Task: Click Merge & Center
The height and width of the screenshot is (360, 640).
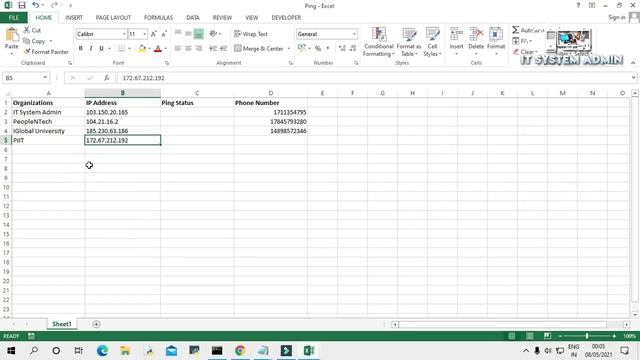Action: (259, 49)
